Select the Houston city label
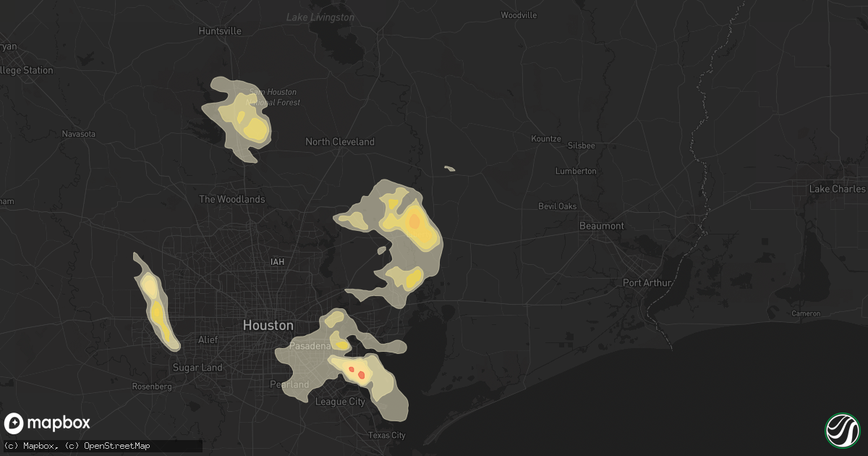868x456 pixels. (x=268, y=326)
